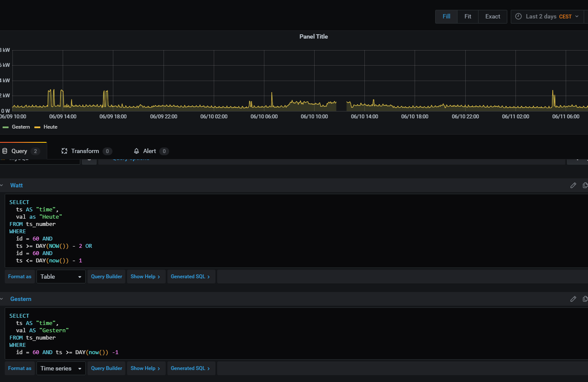
Task: Click the Format as label of Watt query
Action: point(20,277)
